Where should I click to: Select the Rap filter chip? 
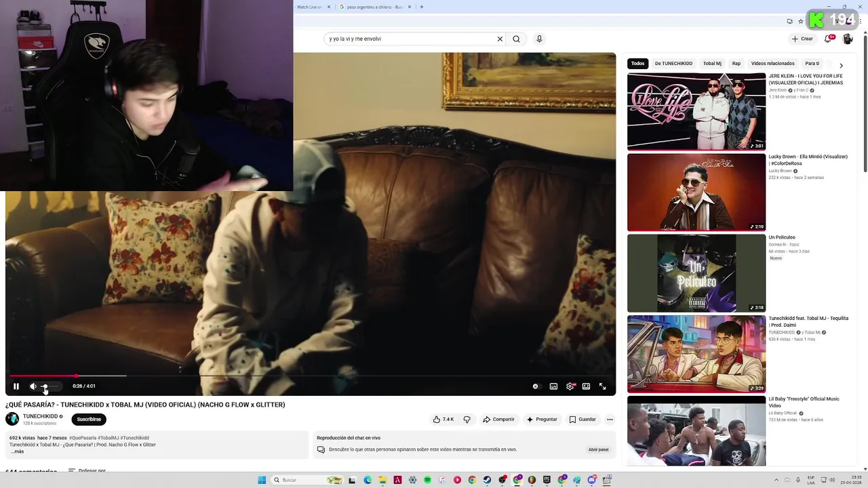(736, 64)
